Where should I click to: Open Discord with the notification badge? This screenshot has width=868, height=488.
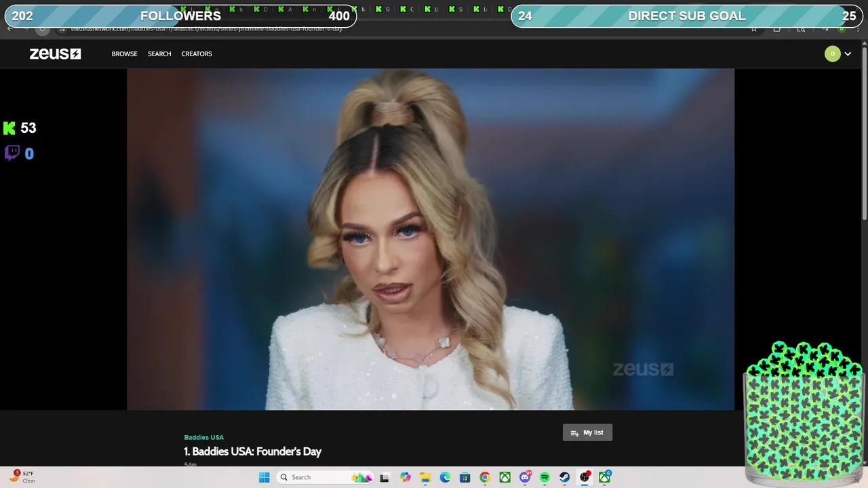(x=525, y=477)
